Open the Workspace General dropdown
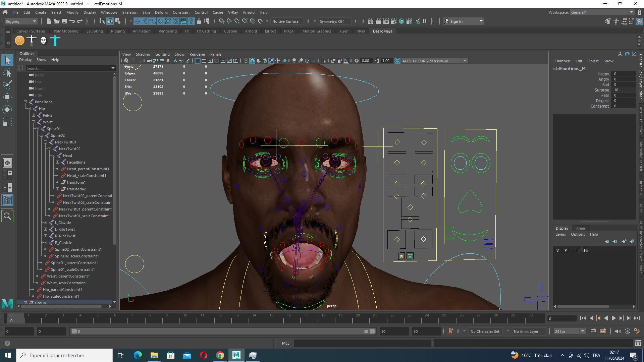The width and height of the screenshot is (644, 362). (602, 12)
